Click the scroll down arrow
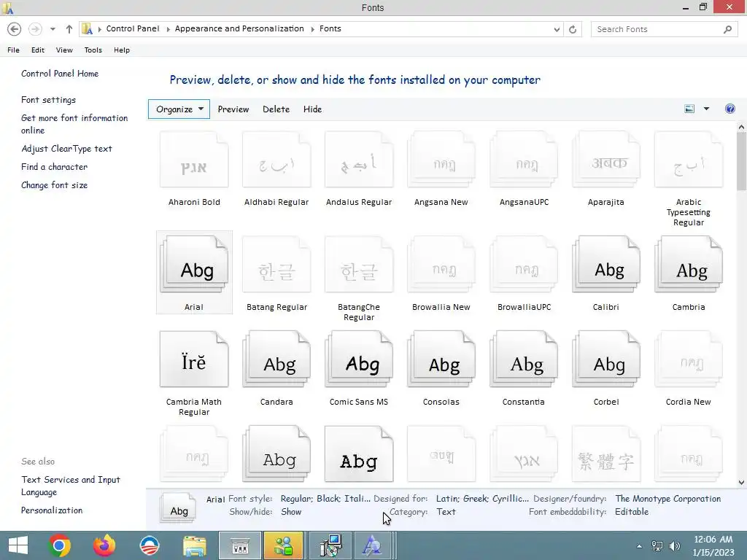747x560 pixels. (x=741, y=483)
